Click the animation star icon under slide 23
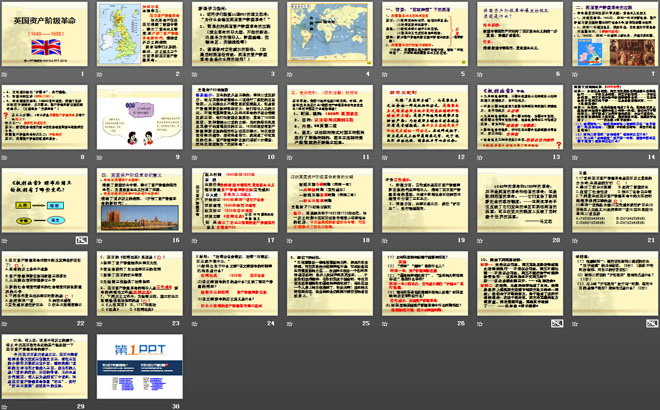Viewport: 660px width, 410px height. tap(100, 323)
